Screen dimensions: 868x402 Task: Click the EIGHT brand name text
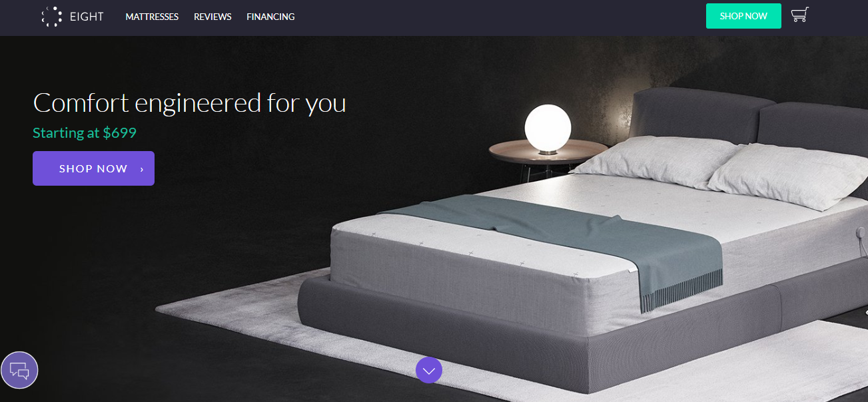pos(87,17)
